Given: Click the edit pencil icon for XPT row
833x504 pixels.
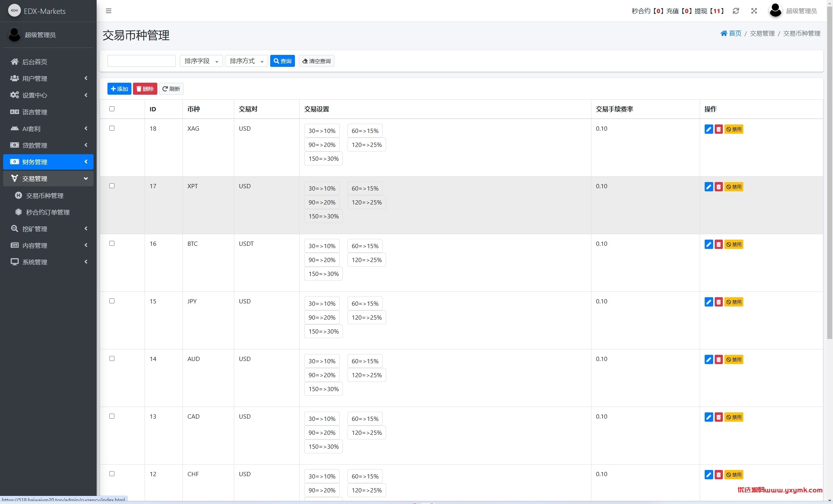Looking at the screenshot, I should (709, 187).
